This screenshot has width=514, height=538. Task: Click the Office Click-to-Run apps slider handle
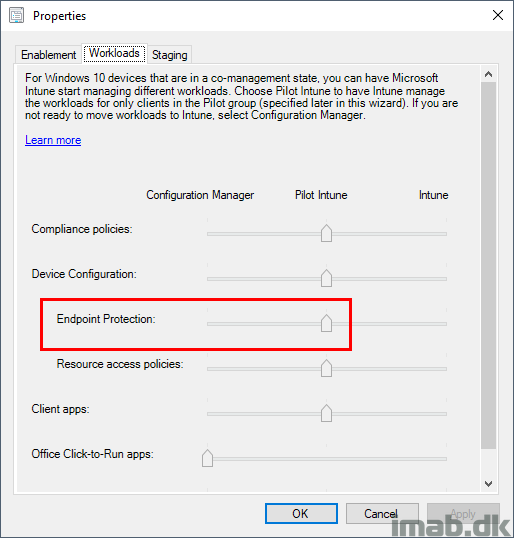[207, 458]
